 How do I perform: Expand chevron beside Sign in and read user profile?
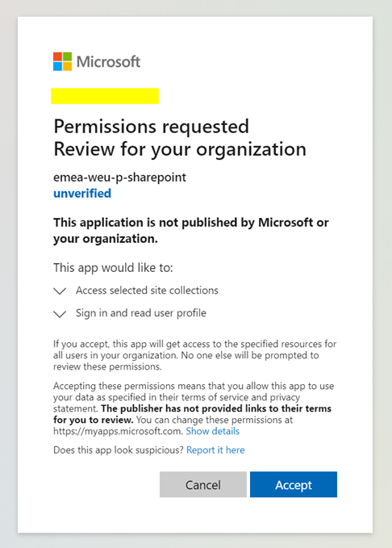tap(60, 314)
